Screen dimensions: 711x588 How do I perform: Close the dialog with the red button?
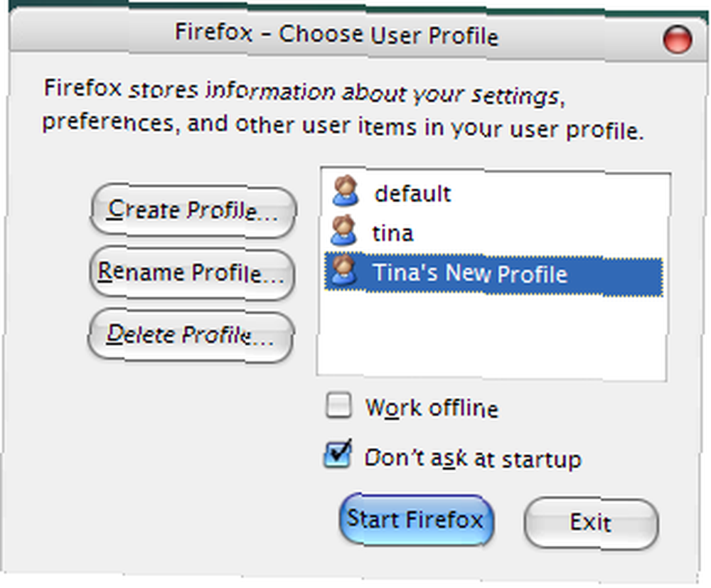click(x=677, y=39)
